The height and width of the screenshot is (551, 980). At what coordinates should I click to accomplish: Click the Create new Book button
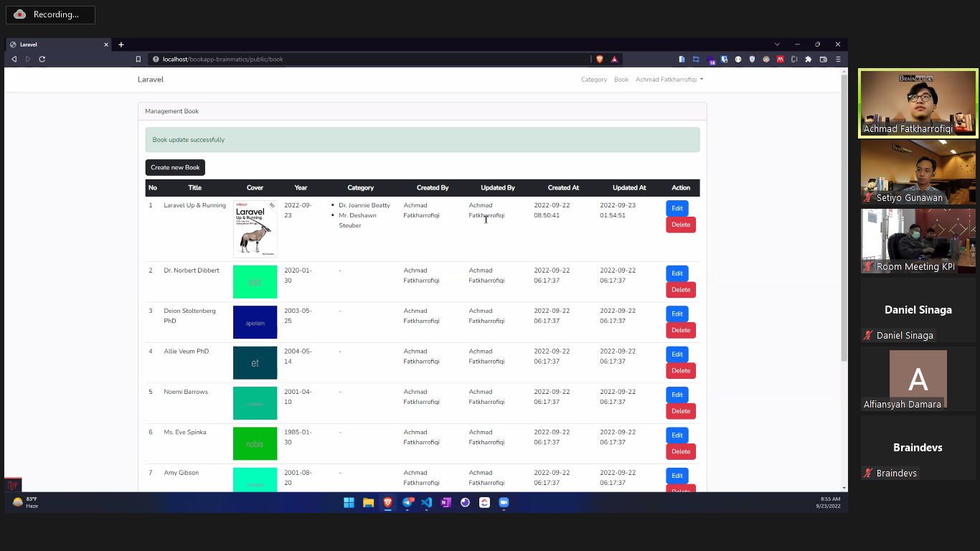(175, 167)
